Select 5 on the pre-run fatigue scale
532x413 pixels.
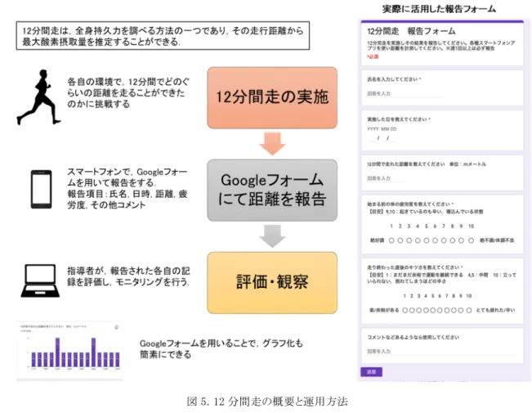426,240
